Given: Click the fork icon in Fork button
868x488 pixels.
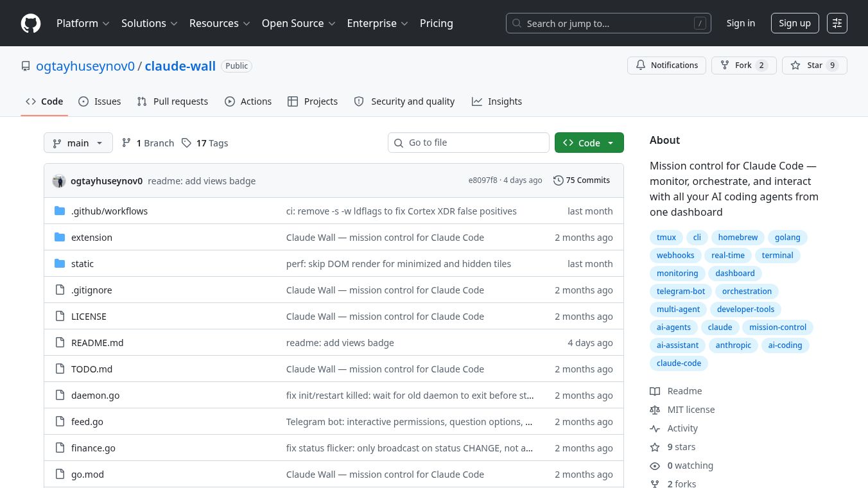Looking at the screenshot, I should coord(725,65).
